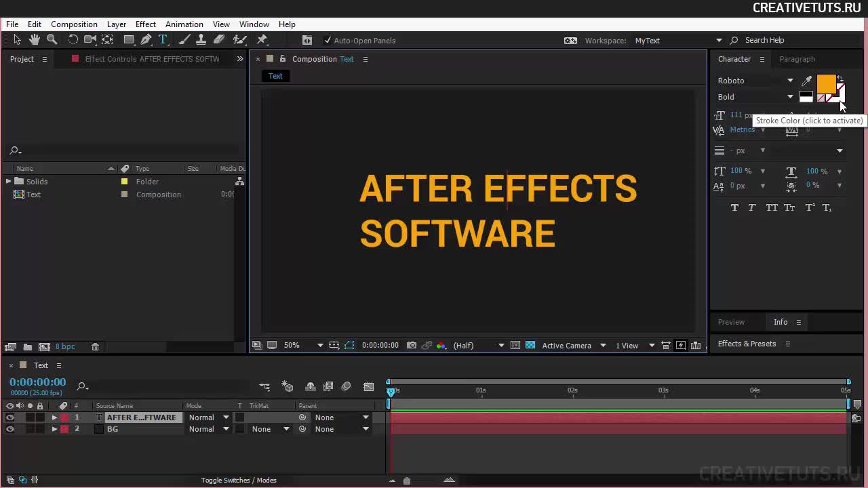
Task: Open the Workspace MyText dropdown
Action: pyautogui.click(x=678, y=41)
